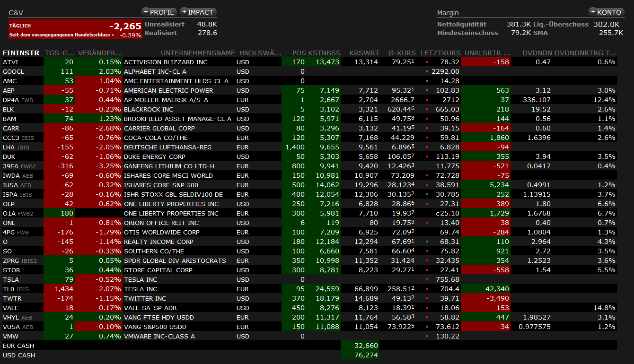Sort by FININSTR column header
The height and width of the screenshot is (364, 634).
(21, 52)
